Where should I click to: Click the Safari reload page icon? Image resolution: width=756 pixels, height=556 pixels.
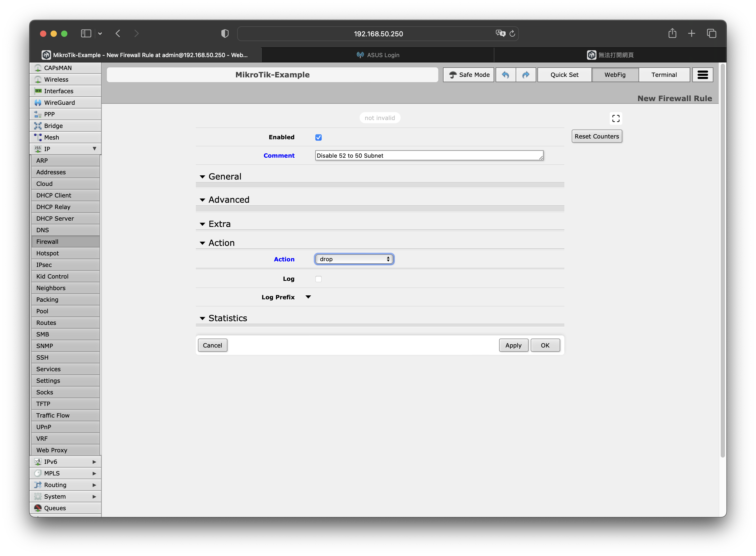coord(512,34)
